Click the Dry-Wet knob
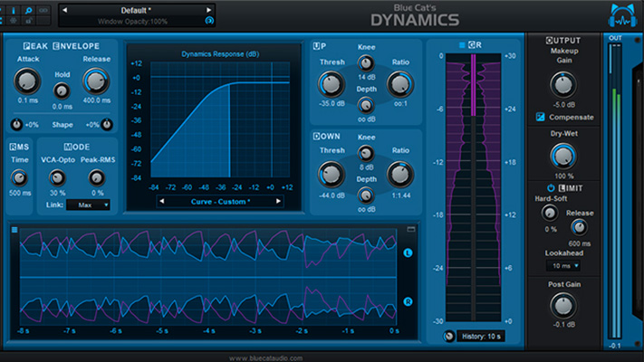The image size is (644, 362). (x=562, y=154)
